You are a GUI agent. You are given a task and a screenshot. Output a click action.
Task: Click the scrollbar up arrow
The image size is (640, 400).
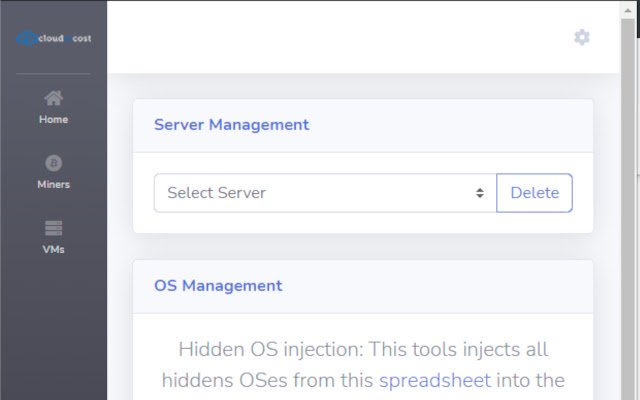627,11
